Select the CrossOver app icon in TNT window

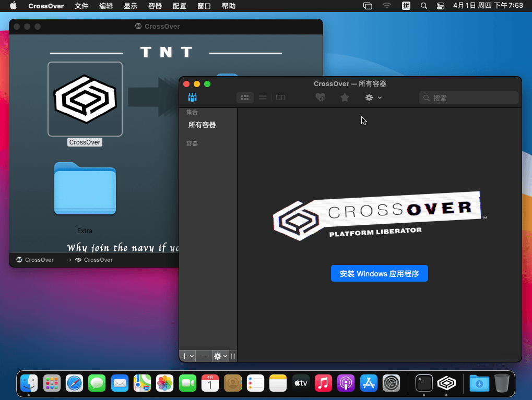pos(85,99)
